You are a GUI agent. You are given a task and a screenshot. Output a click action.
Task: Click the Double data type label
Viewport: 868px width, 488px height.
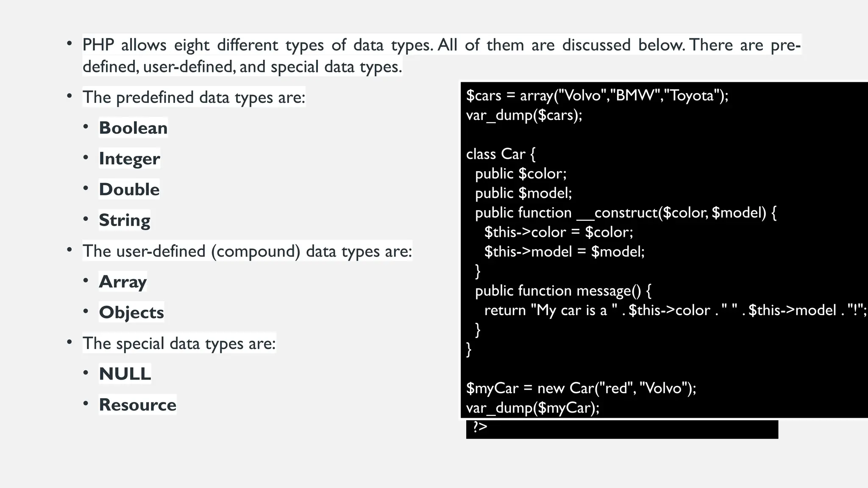click(x=129, y=189)
